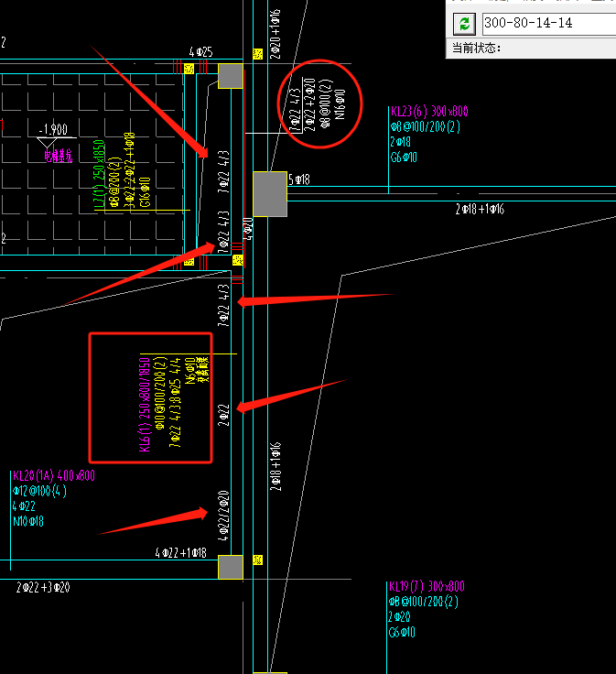Image resolution: width=616 pixels, height=674 pixels.
Task: Click the Φ12@100(4) stirrup text
Action: coord(39,491)
